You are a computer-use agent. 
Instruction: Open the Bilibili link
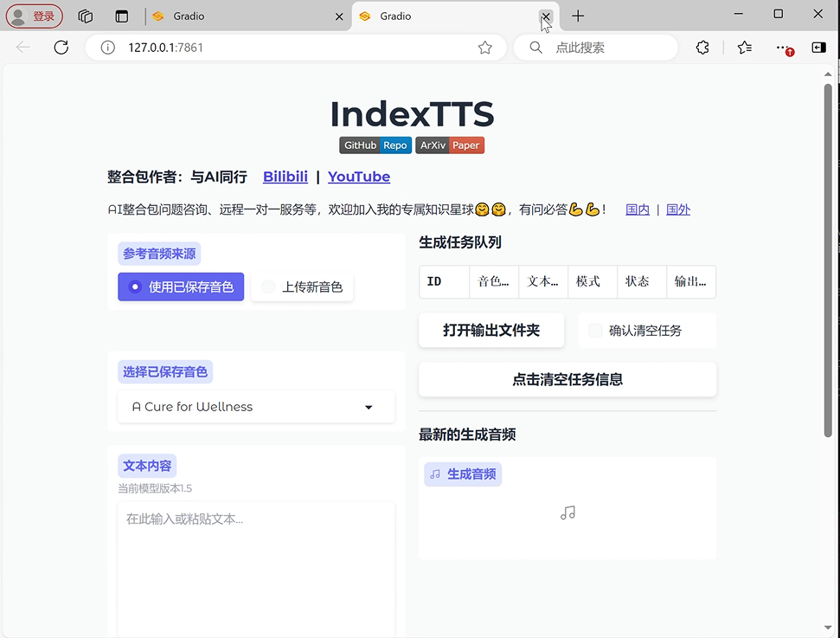point(285,177)
